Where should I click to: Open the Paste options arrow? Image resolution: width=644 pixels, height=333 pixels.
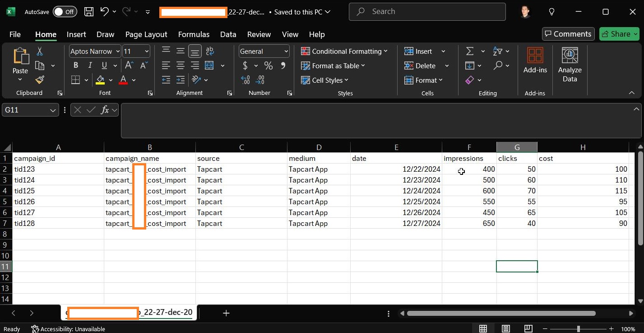(20, 80)
